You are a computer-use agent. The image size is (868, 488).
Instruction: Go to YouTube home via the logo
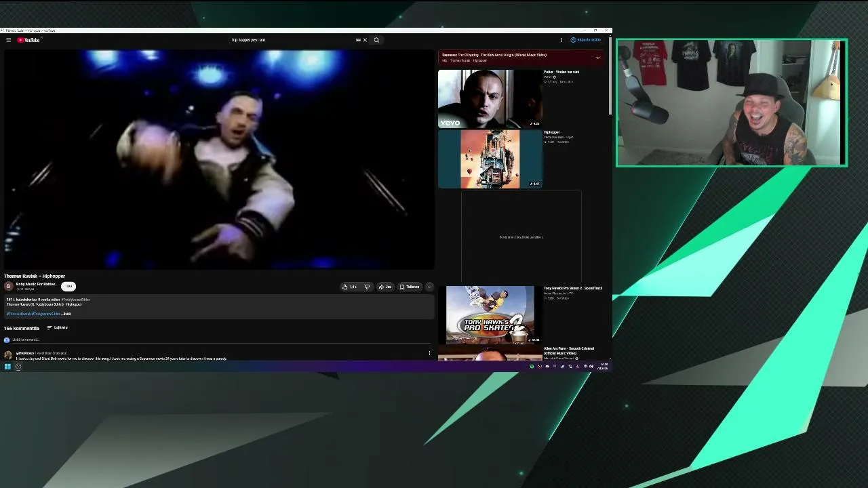point(28,40)
